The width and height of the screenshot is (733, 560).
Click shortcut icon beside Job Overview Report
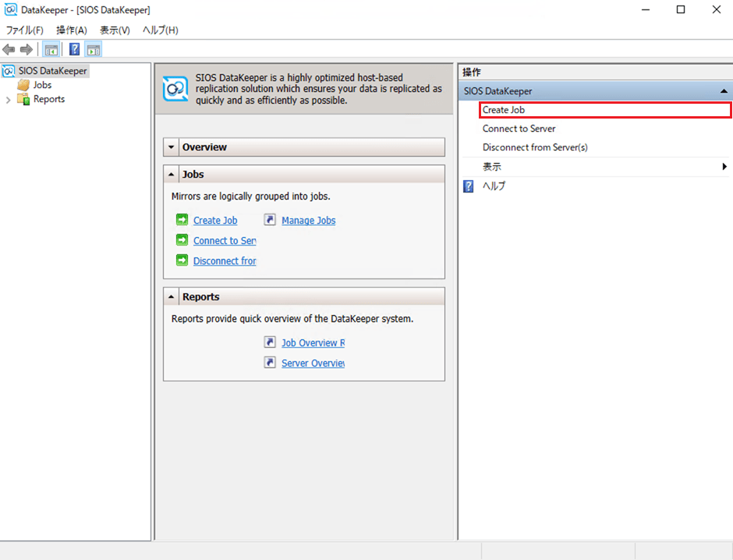(270, 342)
